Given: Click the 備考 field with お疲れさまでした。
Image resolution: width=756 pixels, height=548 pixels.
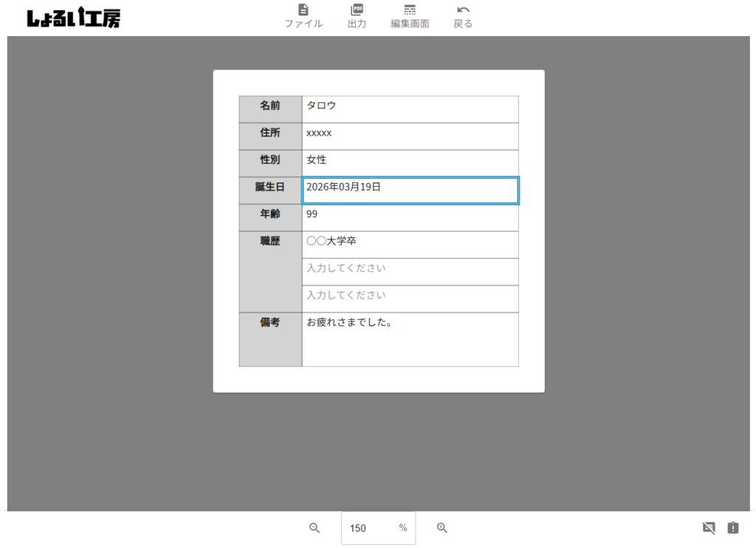Looking at the screenshot, I should [410, 339].
